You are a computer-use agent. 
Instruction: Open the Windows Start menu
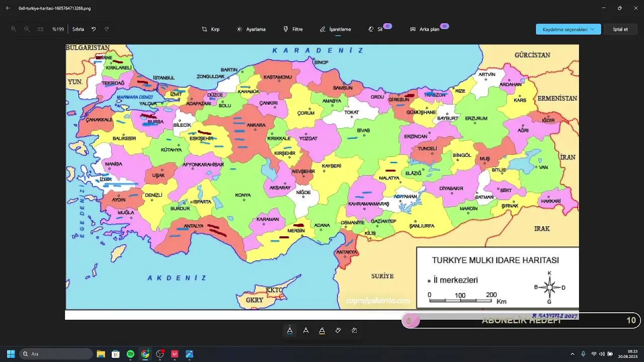(x=11, y=354)
